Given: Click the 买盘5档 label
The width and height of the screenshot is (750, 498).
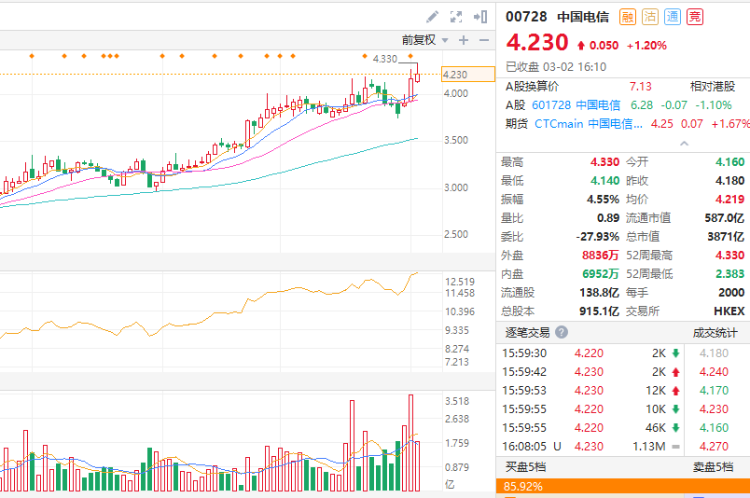Looking at the screenshot, I should coord(524,468).
